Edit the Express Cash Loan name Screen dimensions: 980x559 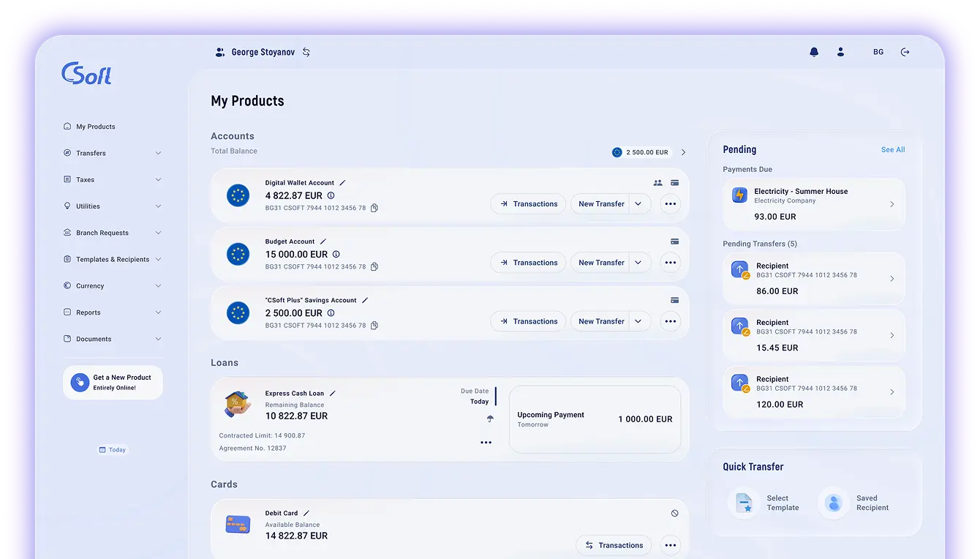click(x=333, y=393)
